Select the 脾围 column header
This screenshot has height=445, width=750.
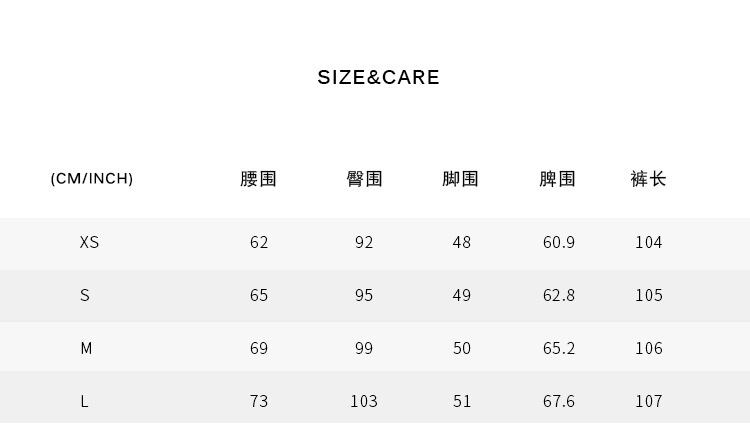point(558,179)
